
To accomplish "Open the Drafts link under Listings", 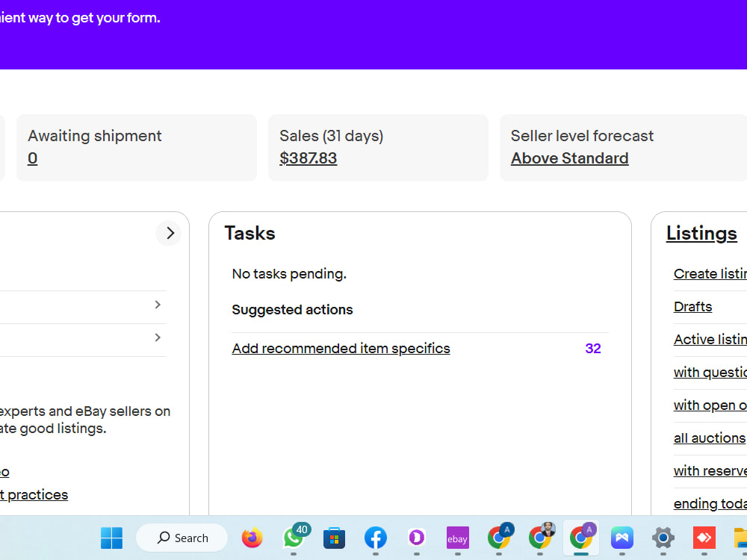I will click(x=692, y=307).
